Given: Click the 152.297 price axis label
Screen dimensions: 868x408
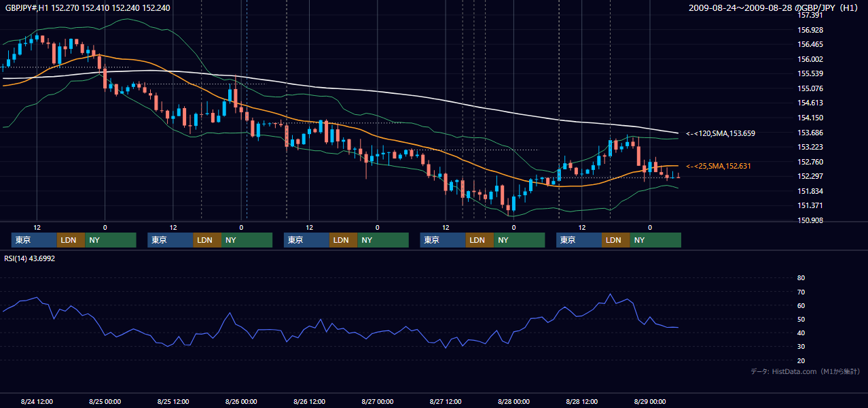Looking at the screenshot, I should (810, 176).
